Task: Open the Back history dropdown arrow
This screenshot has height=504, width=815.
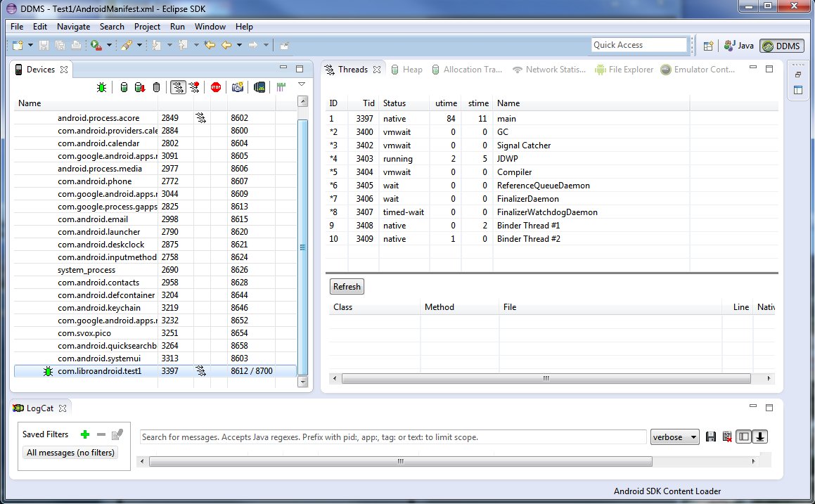Action: pos(239,45)
